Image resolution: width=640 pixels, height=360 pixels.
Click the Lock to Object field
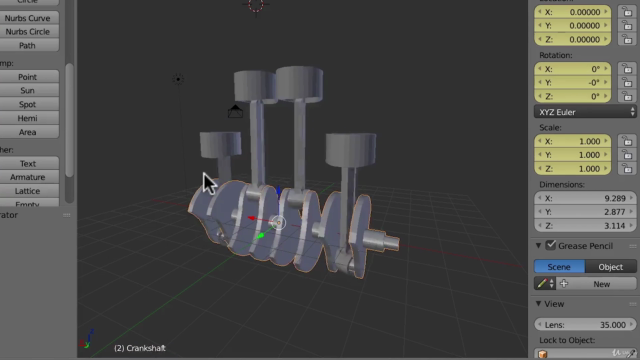(x=585, y=353)
